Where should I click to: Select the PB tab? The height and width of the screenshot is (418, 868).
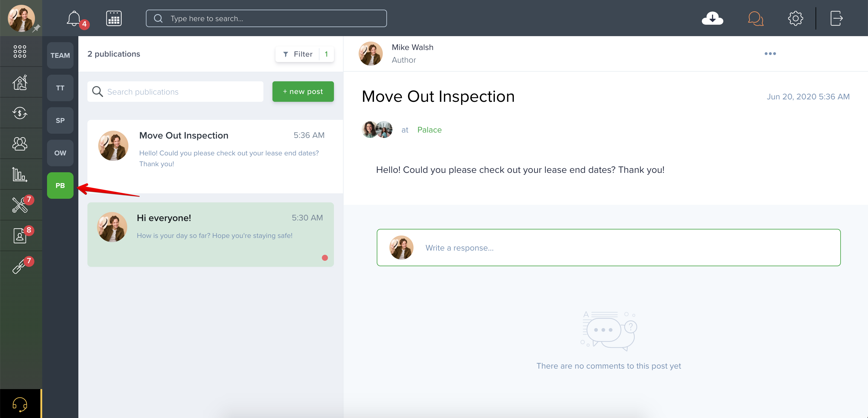click(60, 186)
